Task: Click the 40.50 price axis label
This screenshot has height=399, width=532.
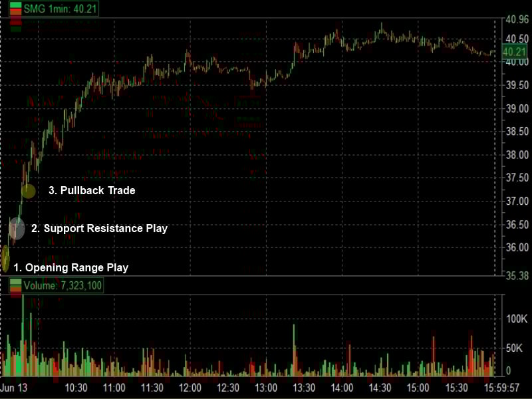Action: [517, 39]
